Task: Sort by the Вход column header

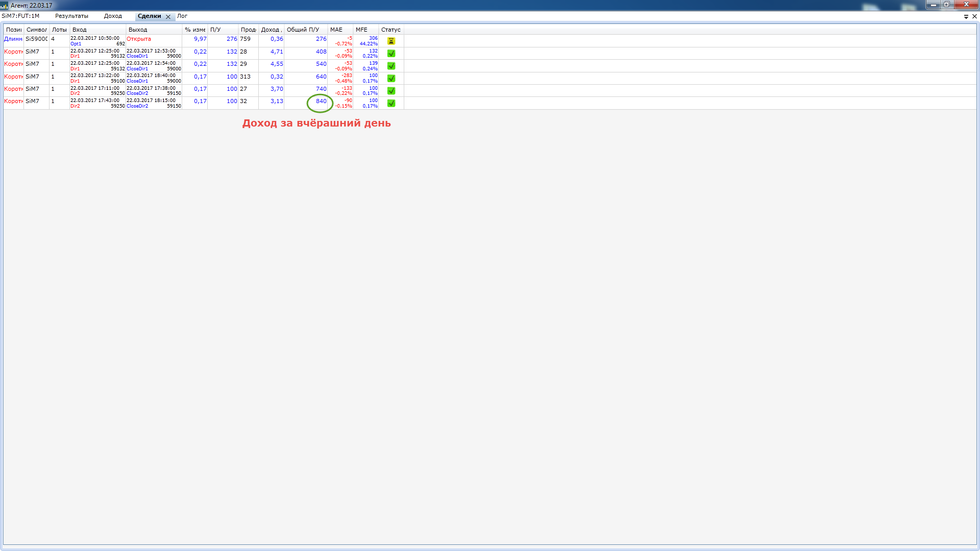Action: coord(80,30)
